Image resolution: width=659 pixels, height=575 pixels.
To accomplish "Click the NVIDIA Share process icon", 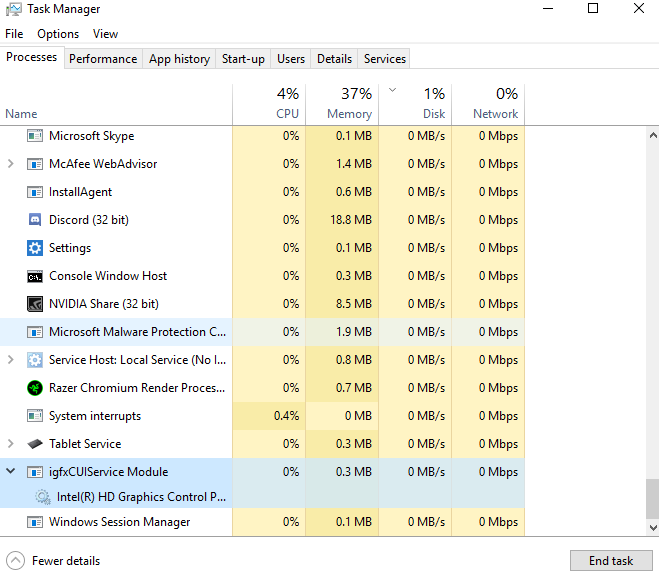I will point(34,304).
